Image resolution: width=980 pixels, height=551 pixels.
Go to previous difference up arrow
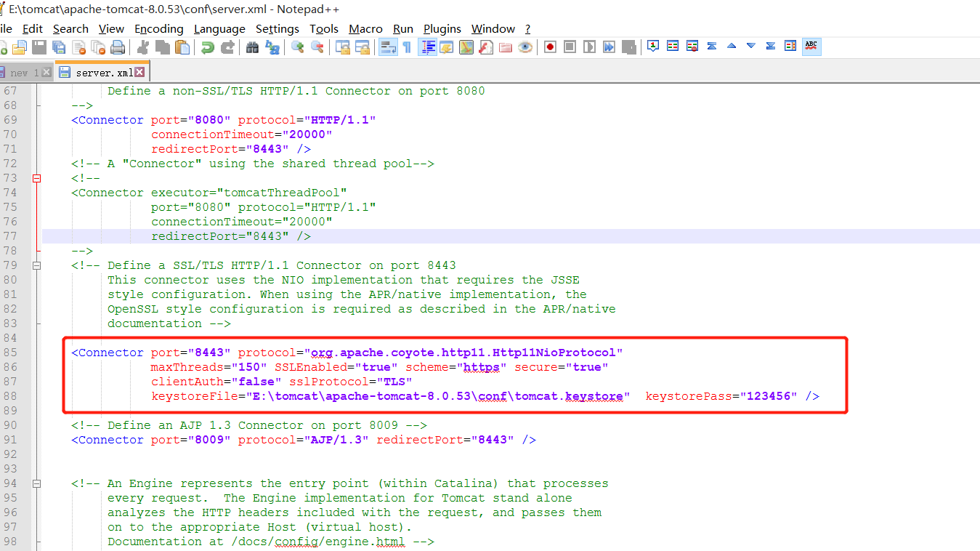click(x=732, y=46)
